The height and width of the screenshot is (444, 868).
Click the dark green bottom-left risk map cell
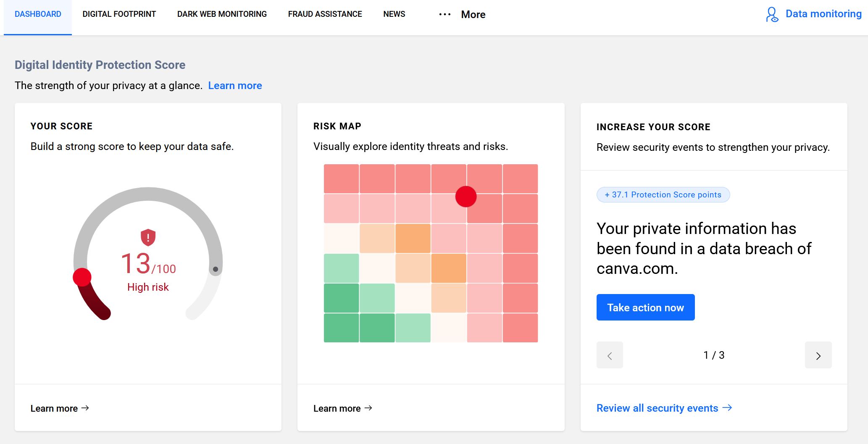(x=341, y=328)
